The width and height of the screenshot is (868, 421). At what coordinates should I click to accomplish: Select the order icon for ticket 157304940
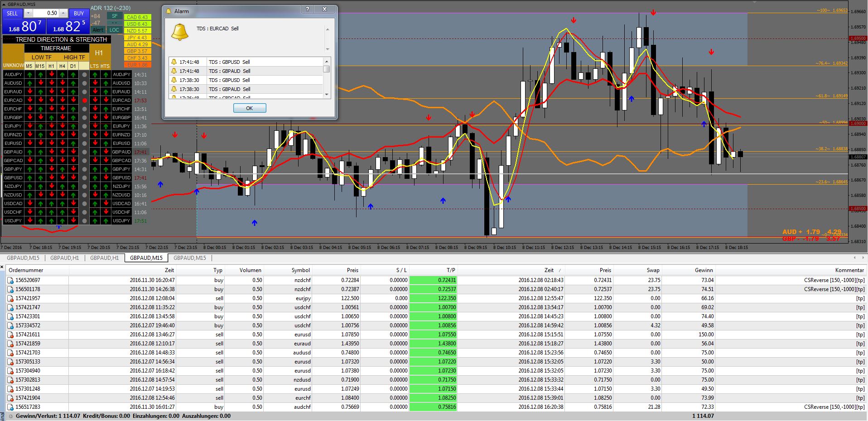click(x=10, y=371)
